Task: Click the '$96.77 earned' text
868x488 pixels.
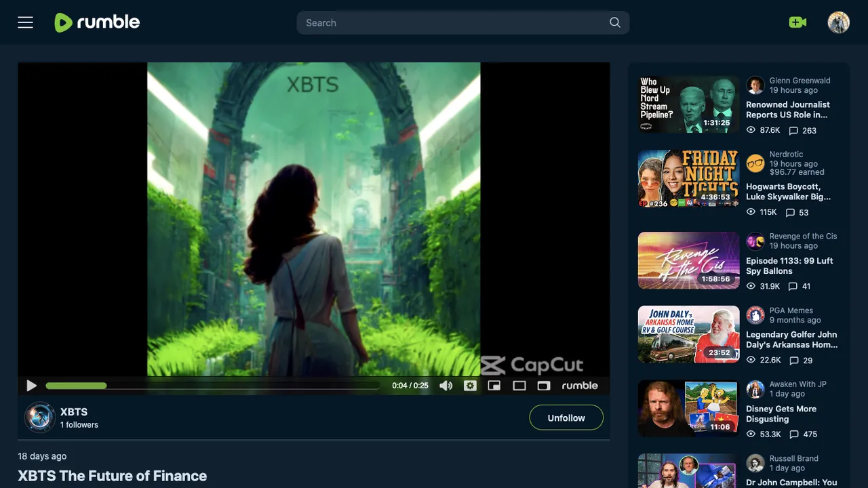Action: point(797,172)
